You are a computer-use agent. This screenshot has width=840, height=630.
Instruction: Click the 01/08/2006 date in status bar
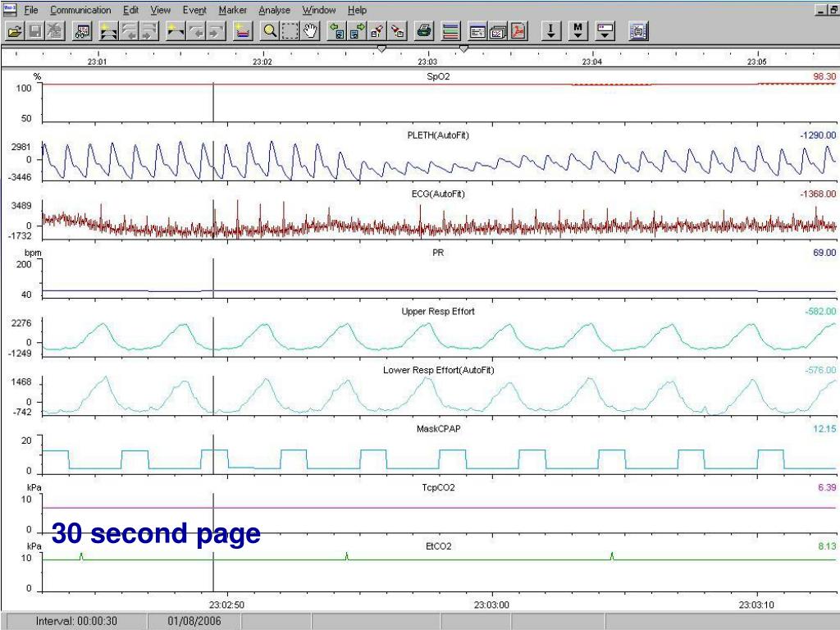pos(194,621)
